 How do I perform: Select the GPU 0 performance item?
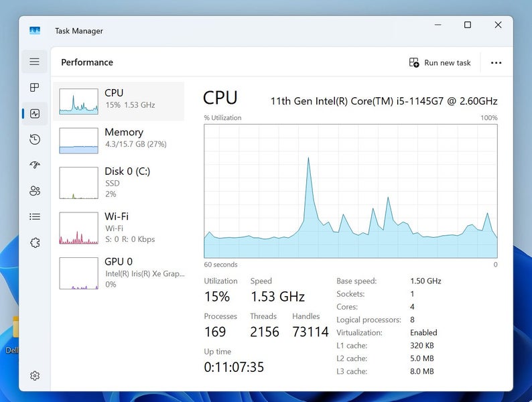(118, 273)
